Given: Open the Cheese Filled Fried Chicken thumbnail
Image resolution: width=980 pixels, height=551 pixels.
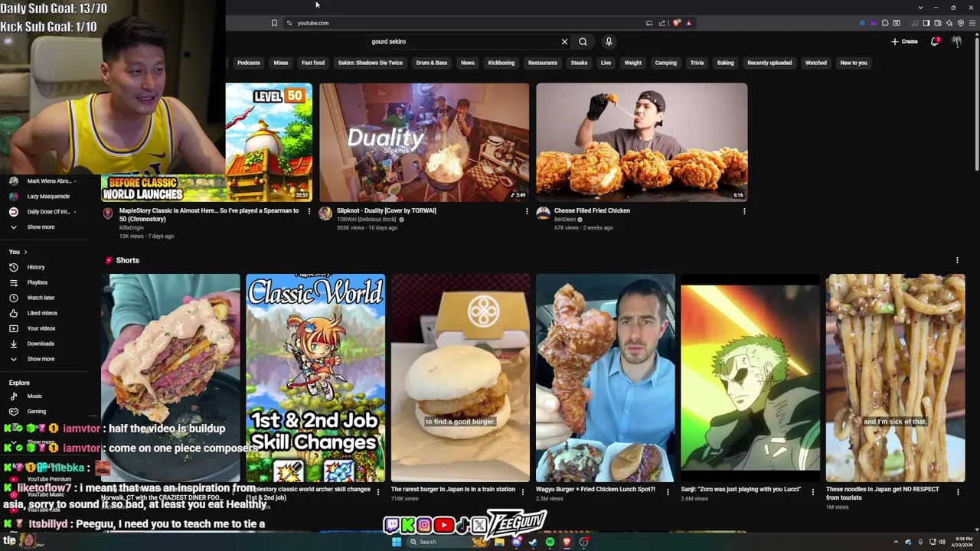Looking at the screenshot, I should click(642, 142).
